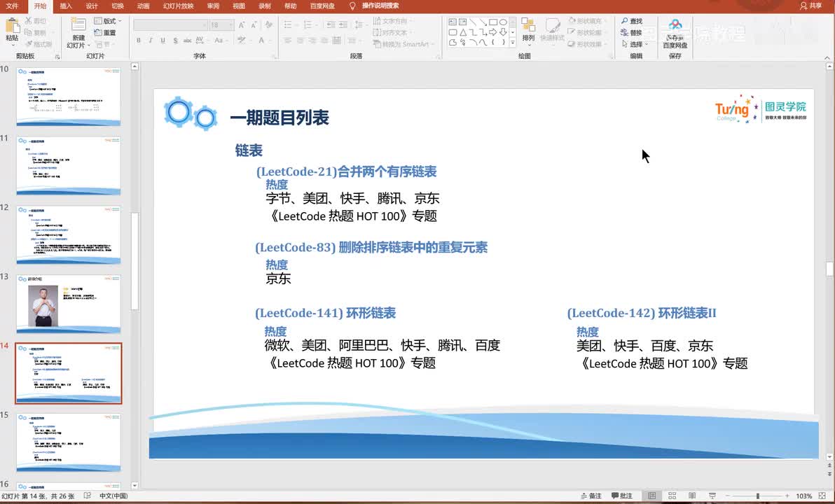
Task: Click the Arrange (排列) icon
Action: 528,25
